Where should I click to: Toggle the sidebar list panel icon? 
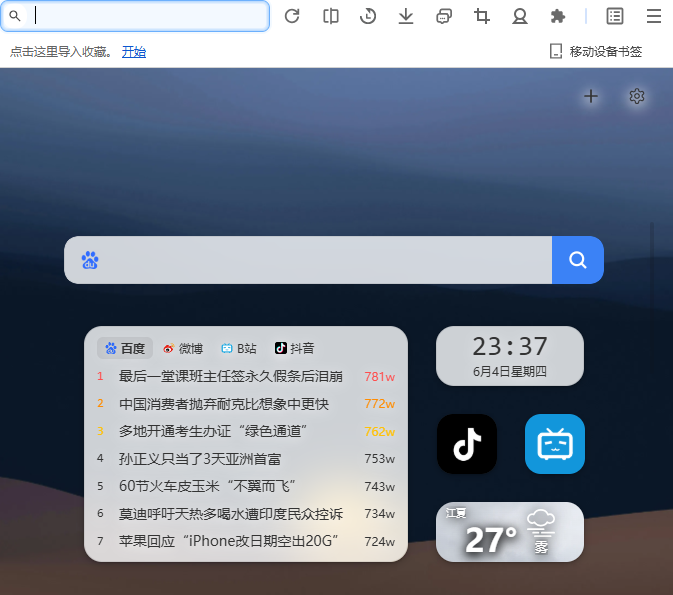[x=615, y=16]
